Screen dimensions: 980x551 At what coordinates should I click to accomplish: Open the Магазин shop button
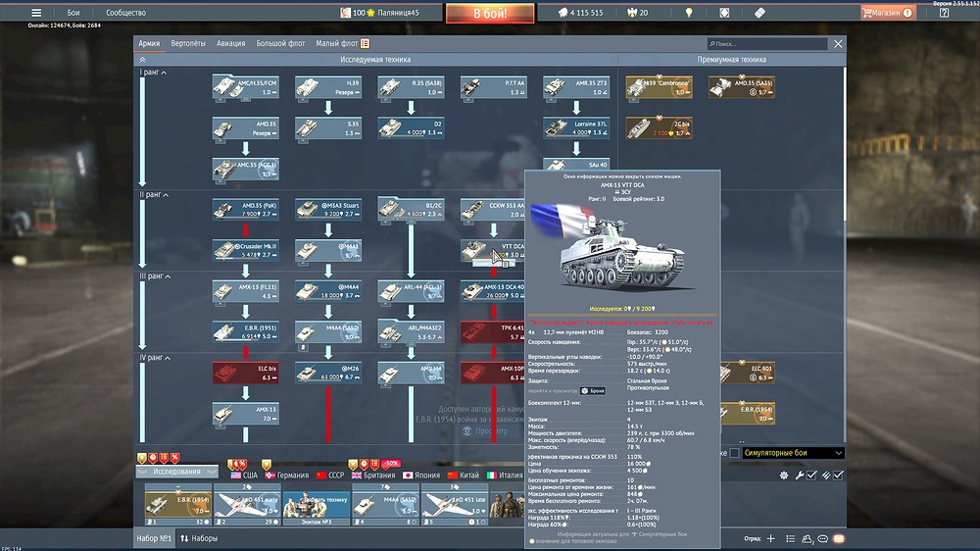[x=887, y=13]
